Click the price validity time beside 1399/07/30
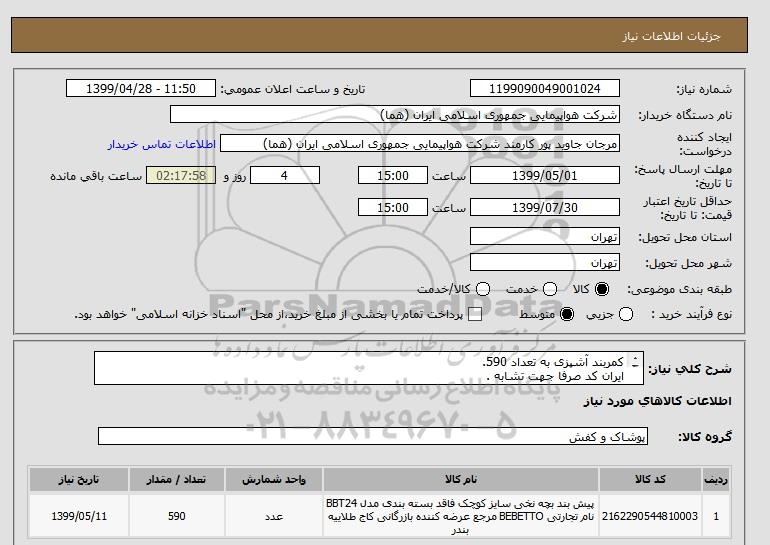This screenshot has width=770, height=545. point(393,207)
